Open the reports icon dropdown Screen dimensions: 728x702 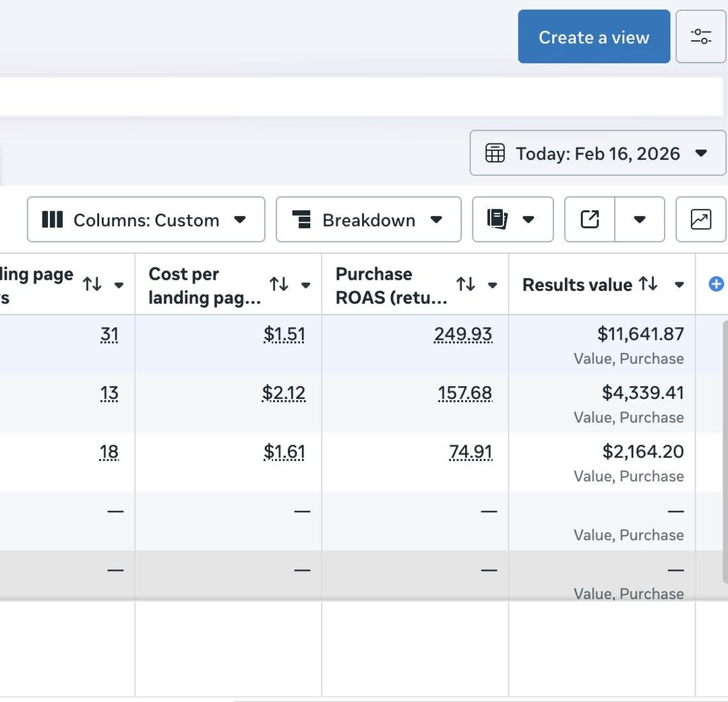coord(512,220)
